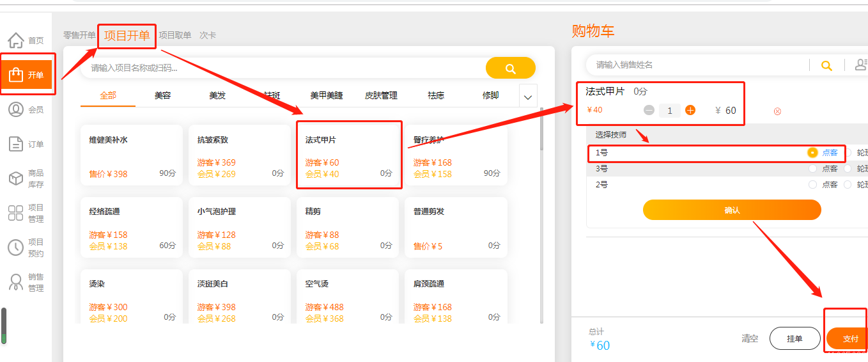Viewport: 868px width, 362px height.
Task: Open 项目管理 grid icon in sidebar
Action: tap(16, 213)
